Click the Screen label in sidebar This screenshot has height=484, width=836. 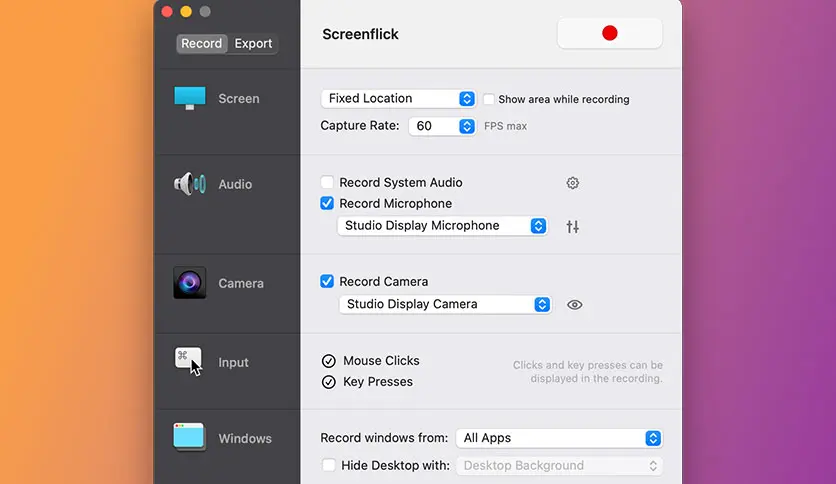click(239, 99)
